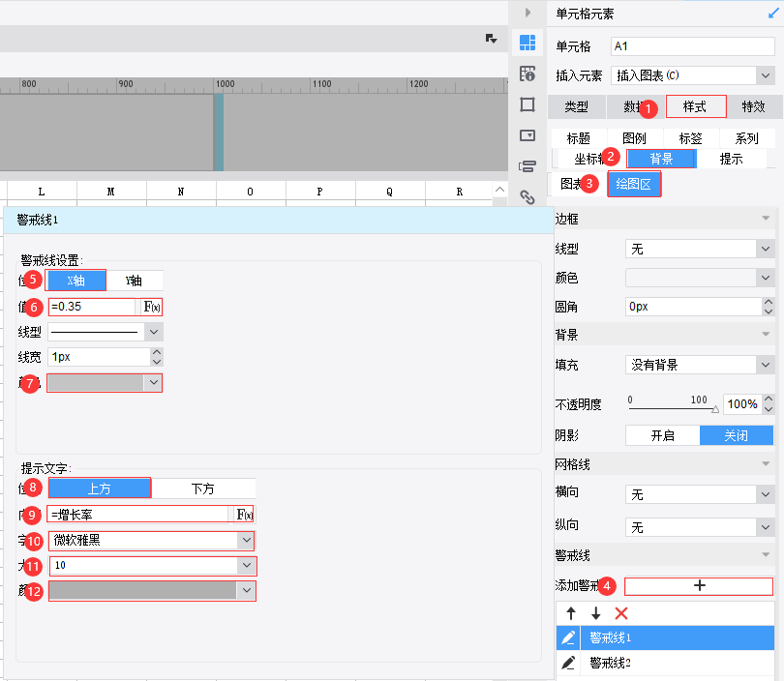Screen dimensions: 784x681
Task: Turn shadow off with 关闭
Action: tap(736, 435)
